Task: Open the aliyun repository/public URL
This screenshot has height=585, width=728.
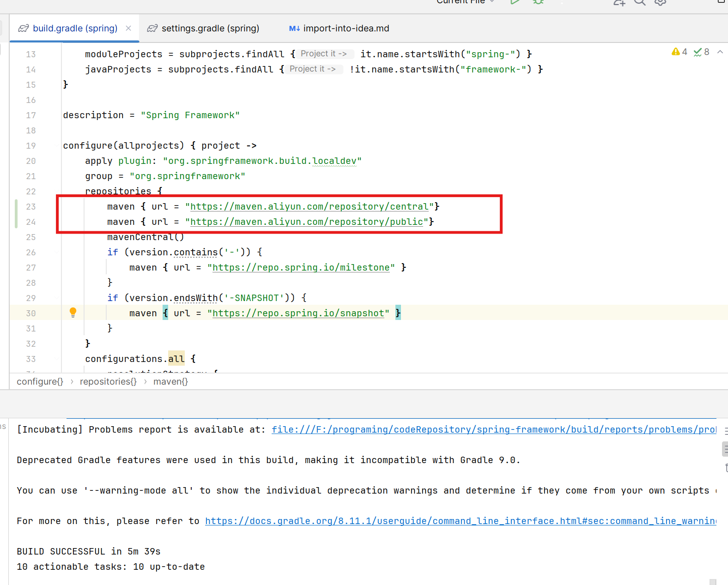Action: (307, 222)
